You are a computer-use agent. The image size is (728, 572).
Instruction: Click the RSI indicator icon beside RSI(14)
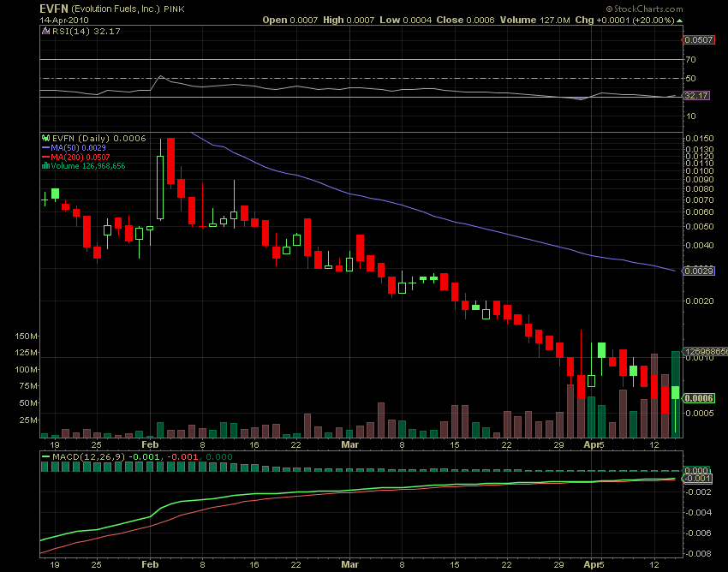[x=45, y=31]
